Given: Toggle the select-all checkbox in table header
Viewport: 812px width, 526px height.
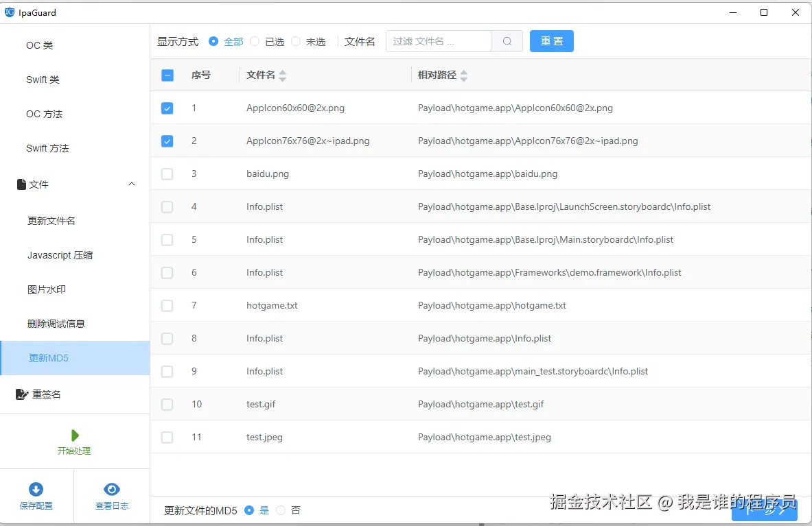Looking at the screenshot, I should (167, 75).
